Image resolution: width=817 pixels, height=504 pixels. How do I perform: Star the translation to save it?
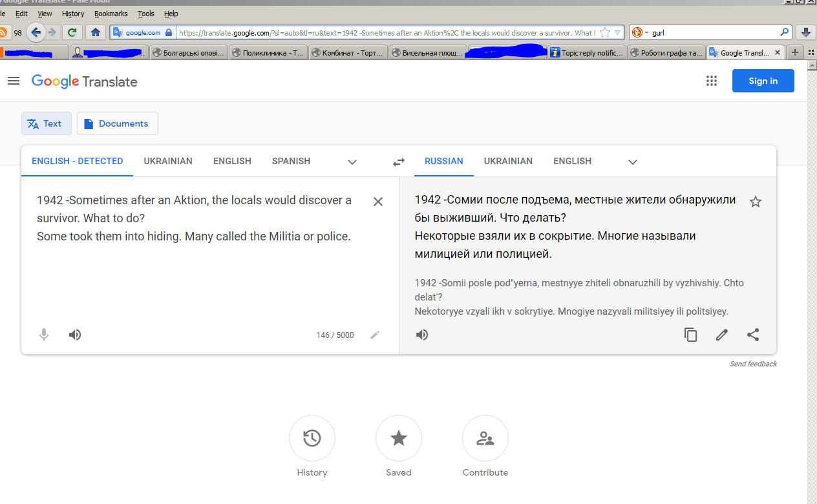click(755, 202)
